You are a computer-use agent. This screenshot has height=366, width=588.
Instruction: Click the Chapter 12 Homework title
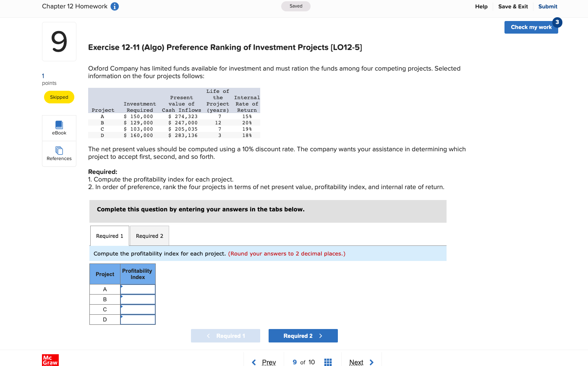coord(75,6)
